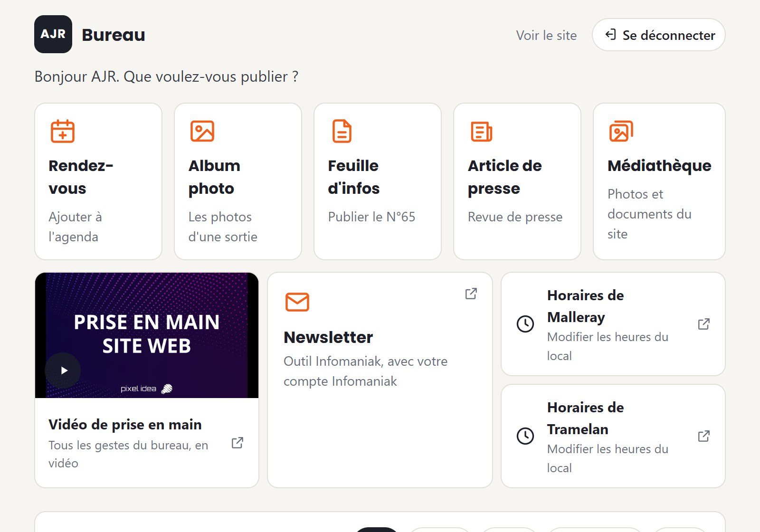Image resolution: width=760 pixels, height=532 pixels.
Task: Click the Newsletter envelope icon
Action: click(x=297, y=302)
